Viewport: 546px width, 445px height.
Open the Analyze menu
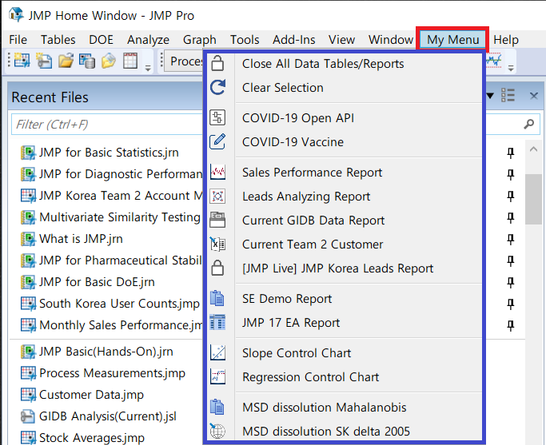148,40
